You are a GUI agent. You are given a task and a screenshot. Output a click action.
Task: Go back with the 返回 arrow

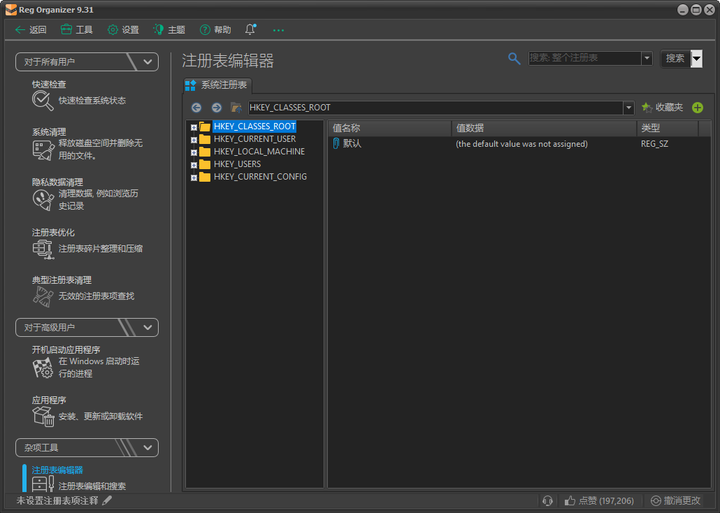coord(30,30)
